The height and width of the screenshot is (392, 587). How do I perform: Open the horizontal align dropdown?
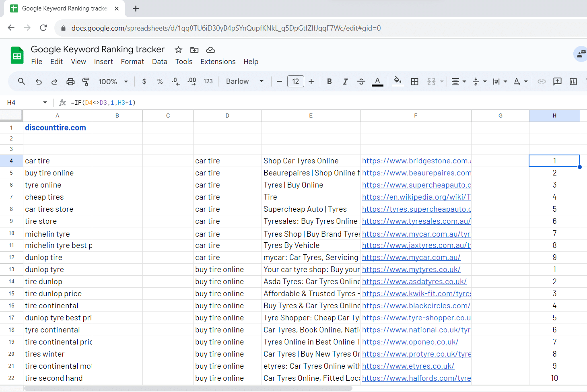tap(458, 82)
